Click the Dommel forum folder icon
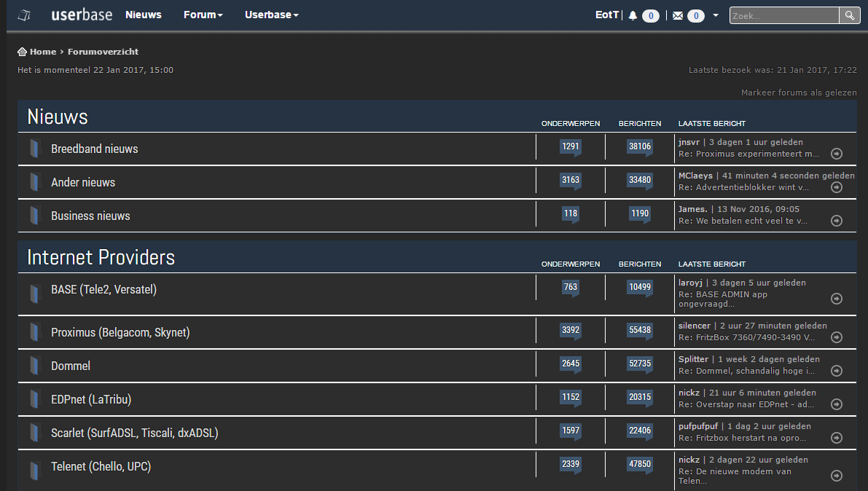The image size is (868, 491). pyautogui.click(x=34, y=366)
